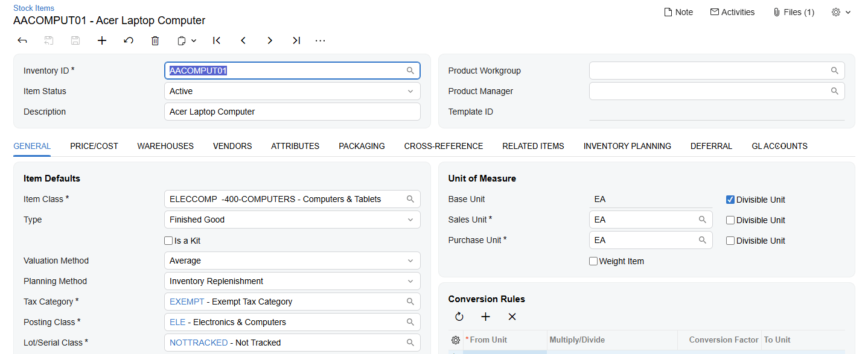Viewport: 868px width, 354px height.
Task: Click the Conversion Rules column settings gear
Action: tap(456, 340)
